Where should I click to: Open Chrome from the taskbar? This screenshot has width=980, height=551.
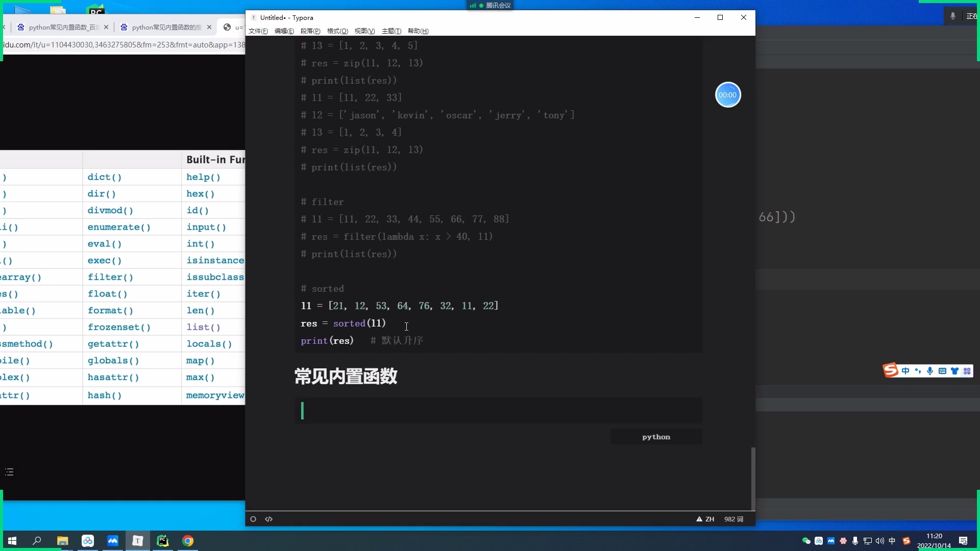[187, 541]
